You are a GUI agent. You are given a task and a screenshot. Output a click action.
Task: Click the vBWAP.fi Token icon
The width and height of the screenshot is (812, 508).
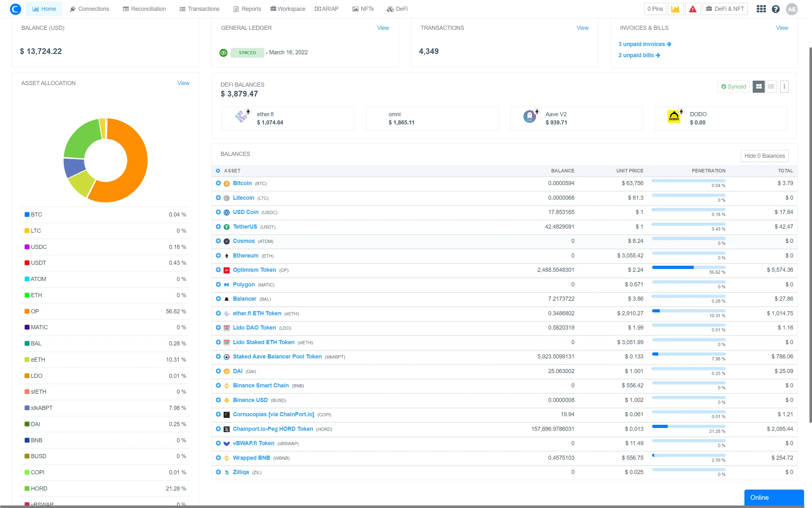click(226, 444)
